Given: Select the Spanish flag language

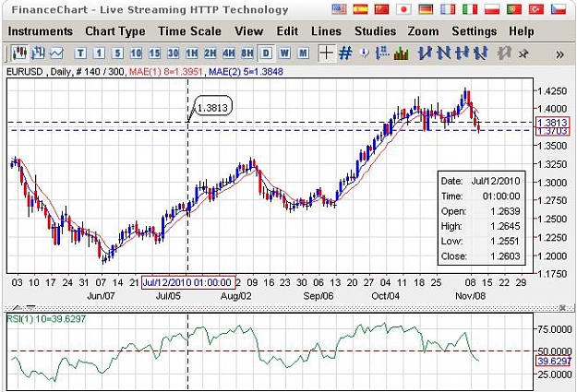Looking at the screenshot, I should coord(360,9).
